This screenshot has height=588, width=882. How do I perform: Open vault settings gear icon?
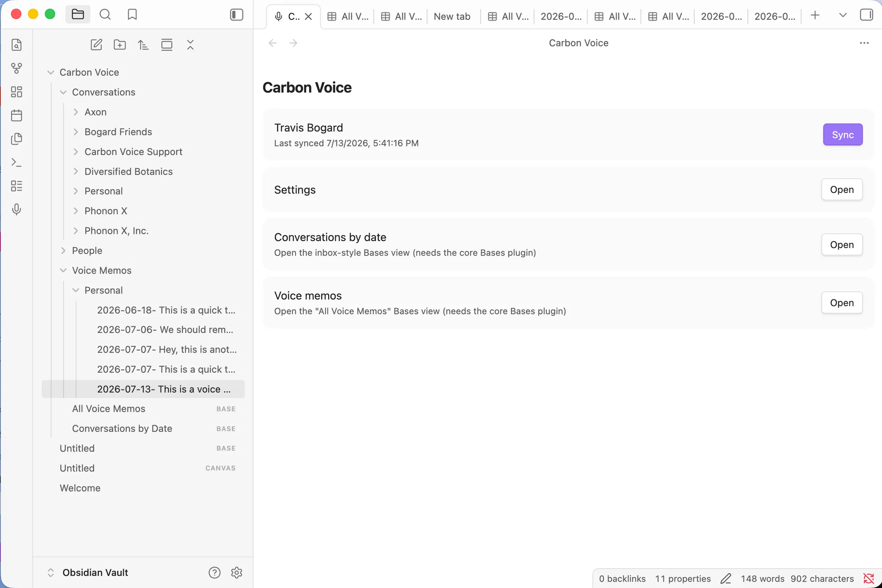(x=236, y=572)
